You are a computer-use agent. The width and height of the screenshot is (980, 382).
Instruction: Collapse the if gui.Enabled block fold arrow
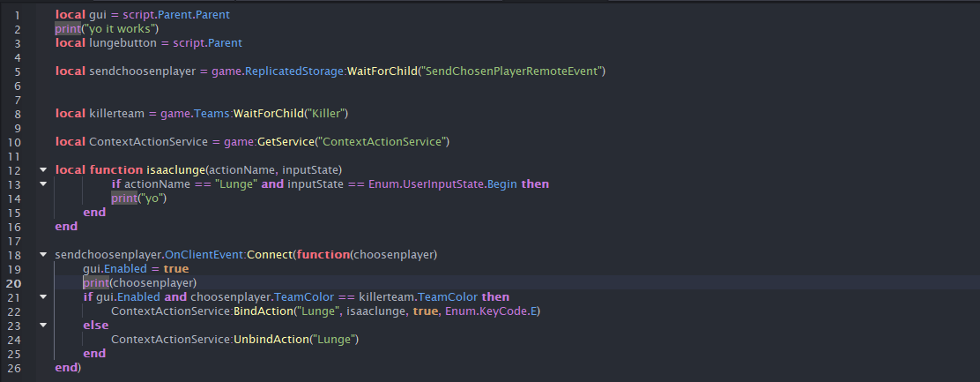tap(42, 297)
